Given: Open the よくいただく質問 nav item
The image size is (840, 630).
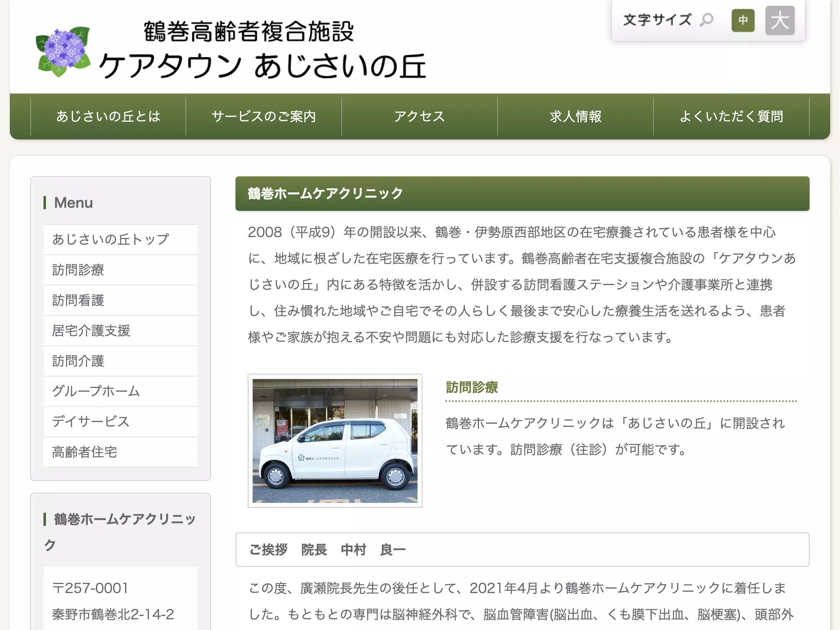Looking at the screenshot, I should 731,116.
